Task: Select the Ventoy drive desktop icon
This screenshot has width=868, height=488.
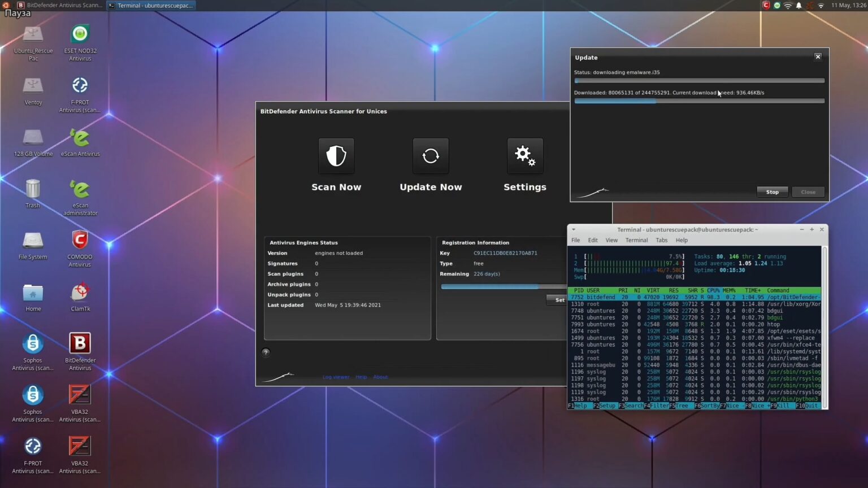Action: click(x=33, y=91)
